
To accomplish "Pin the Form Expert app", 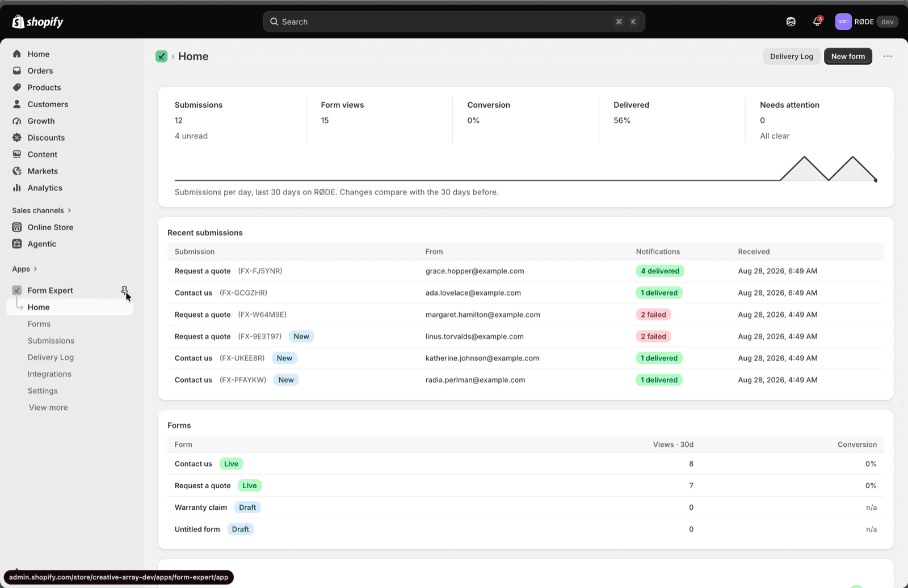I will (x=124, y=290).
